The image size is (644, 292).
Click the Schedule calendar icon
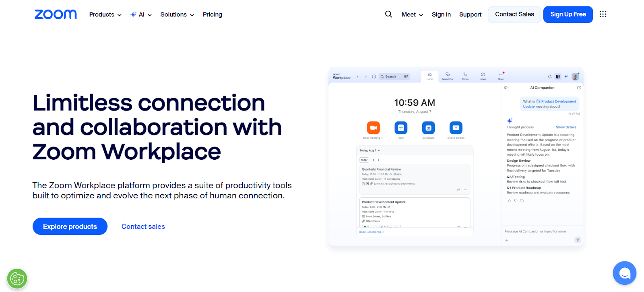pos(428,128)
